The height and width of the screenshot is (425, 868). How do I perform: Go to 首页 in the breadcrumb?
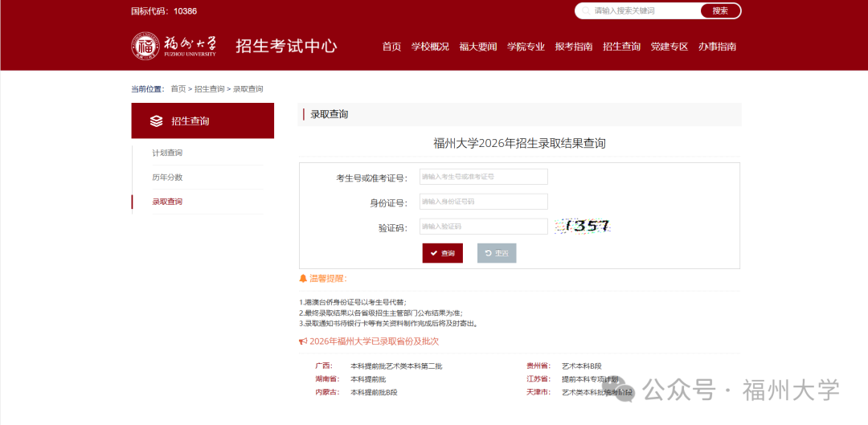pyautogui.click(x=178, y=88)
